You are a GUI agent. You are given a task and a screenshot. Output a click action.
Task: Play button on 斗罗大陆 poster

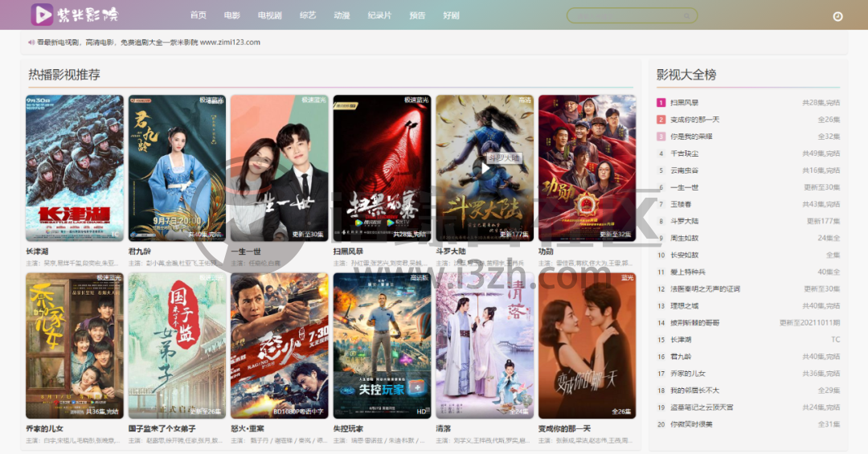485,168
